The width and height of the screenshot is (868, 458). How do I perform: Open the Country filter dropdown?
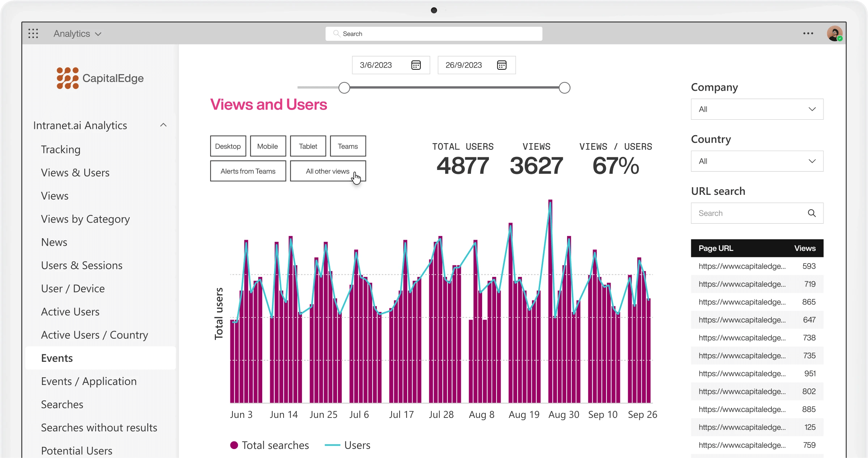coord(757,161)
